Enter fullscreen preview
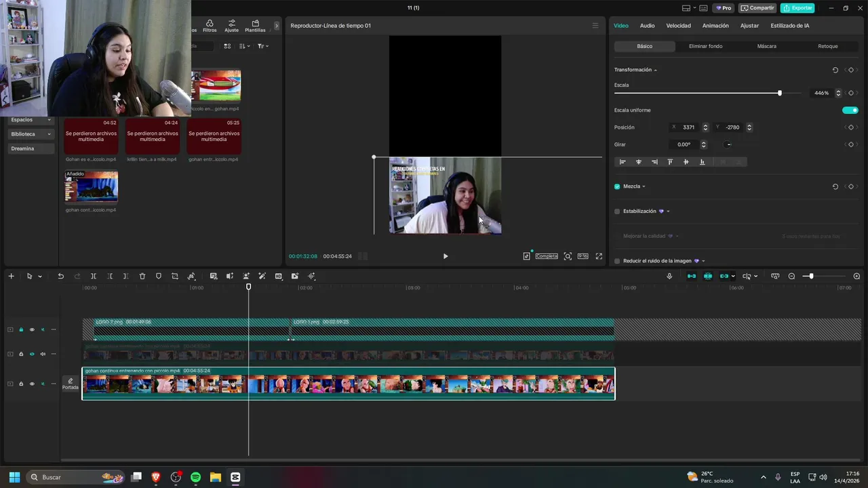The image size is (868, 488). 599,256
